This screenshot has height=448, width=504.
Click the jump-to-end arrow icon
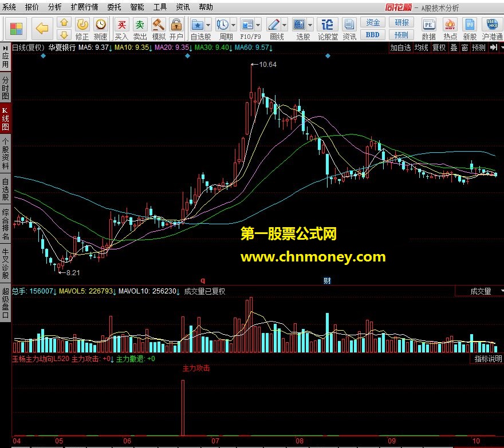(494, 47)
